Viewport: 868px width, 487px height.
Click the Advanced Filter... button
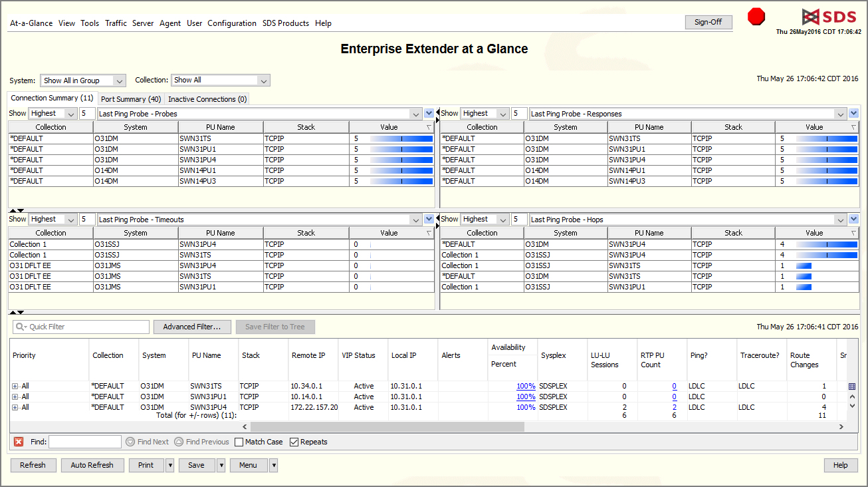tap(192, 327)
